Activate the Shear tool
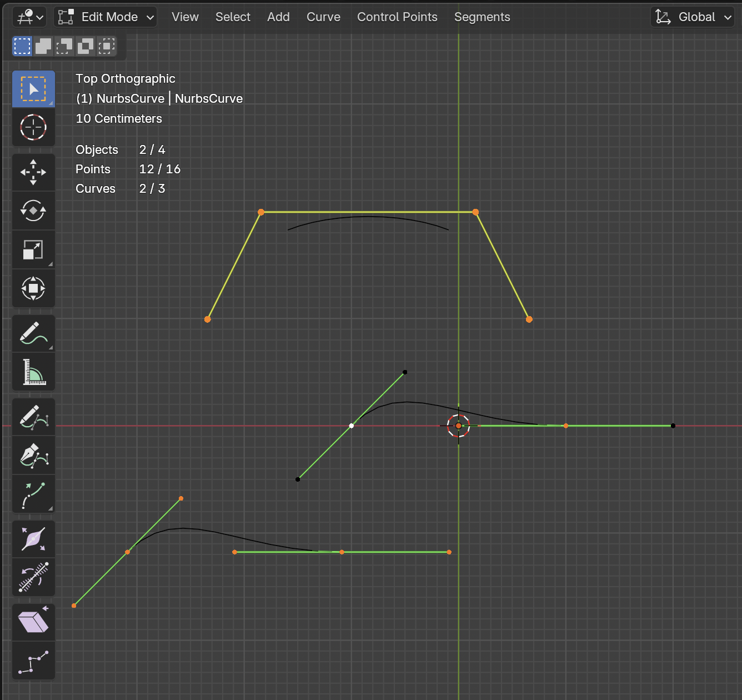 33,622
